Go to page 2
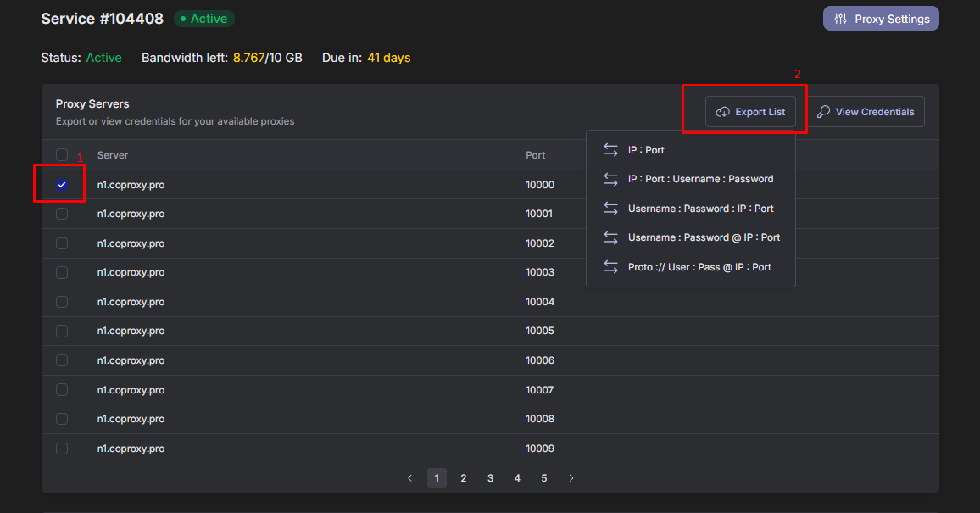The image size is (980, 513). coord(464,478)
